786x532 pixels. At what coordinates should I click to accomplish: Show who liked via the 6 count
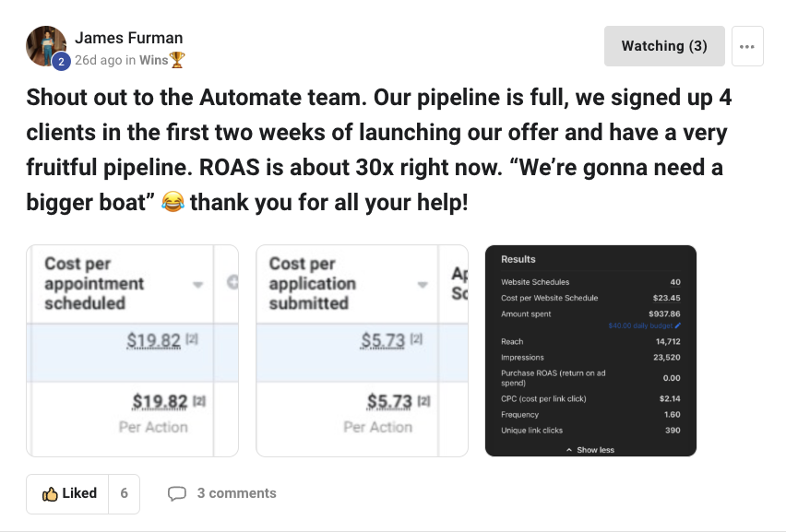[x=125, y=493]
